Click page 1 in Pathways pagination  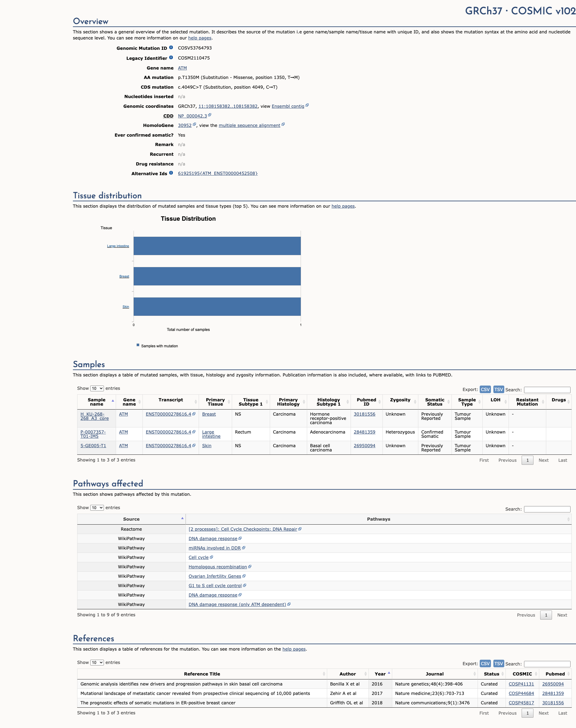click(546, 615)
